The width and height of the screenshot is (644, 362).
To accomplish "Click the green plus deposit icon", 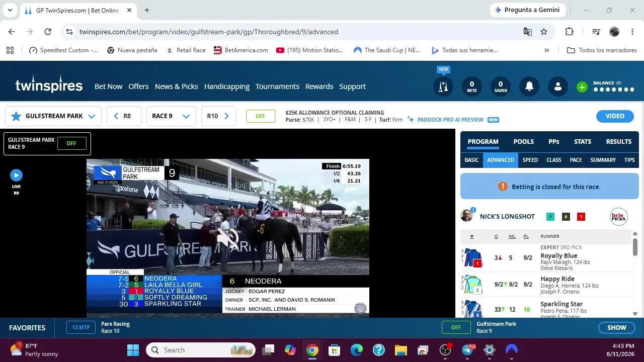I will point(582,87).
